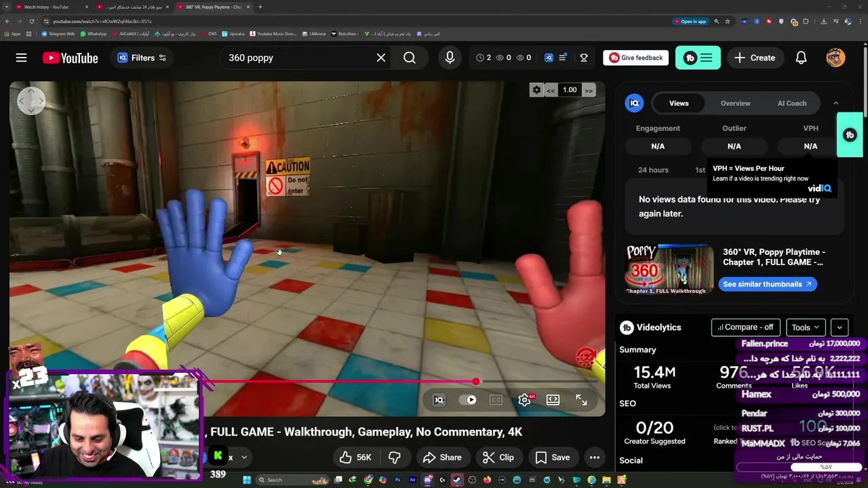Switch to theater mode

click(x=553, y=400)
